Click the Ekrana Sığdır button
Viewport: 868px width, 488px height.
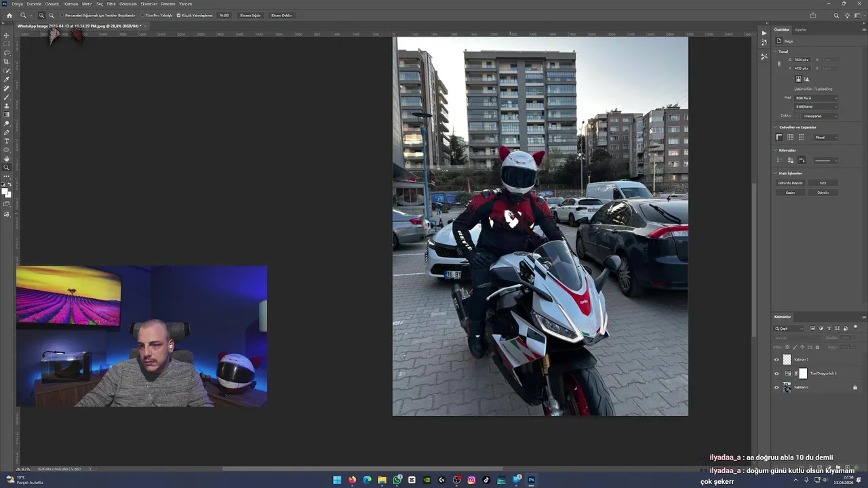pyautogui.click(x=250, y=15)
